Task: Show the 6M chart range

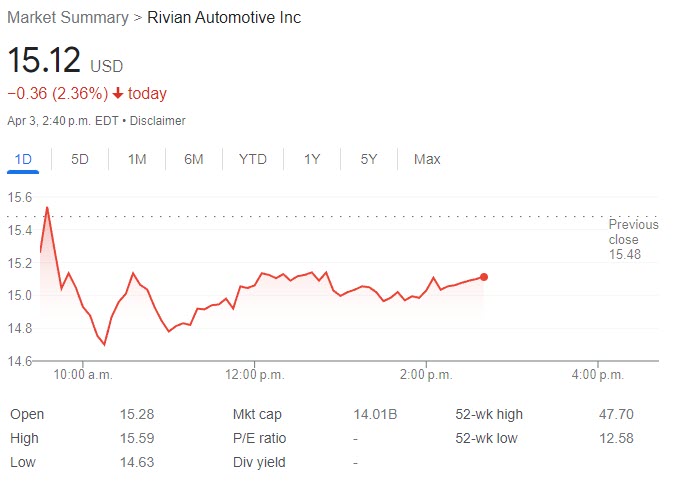Action: (194, 159)
